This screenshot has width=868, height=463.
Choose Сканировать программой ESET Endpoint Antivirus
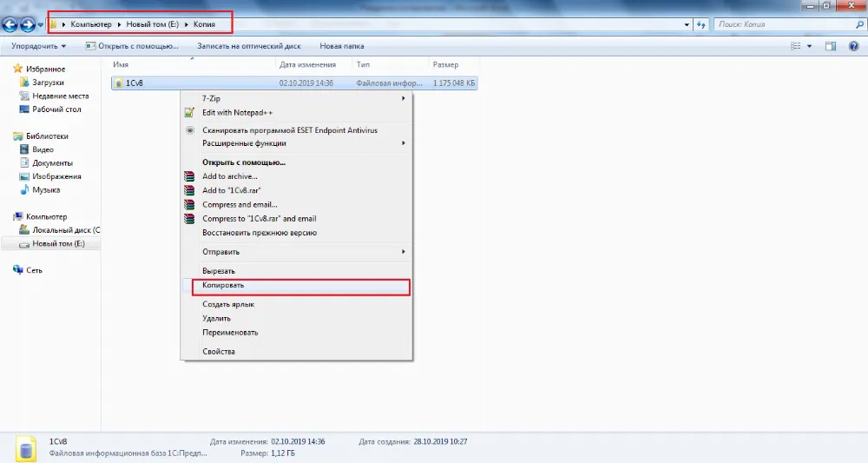pos(297,130)
